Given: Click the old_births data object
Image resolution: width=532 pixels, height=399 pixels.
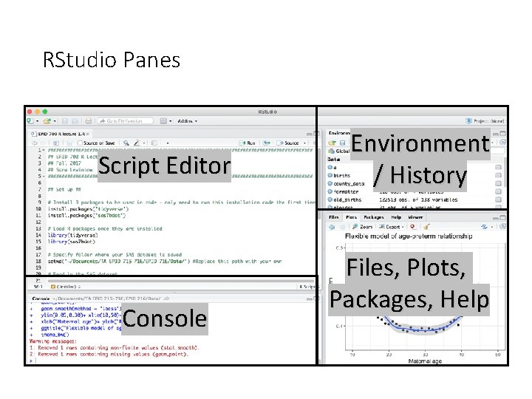Looking at the screenshot, I should click(347, 199).
